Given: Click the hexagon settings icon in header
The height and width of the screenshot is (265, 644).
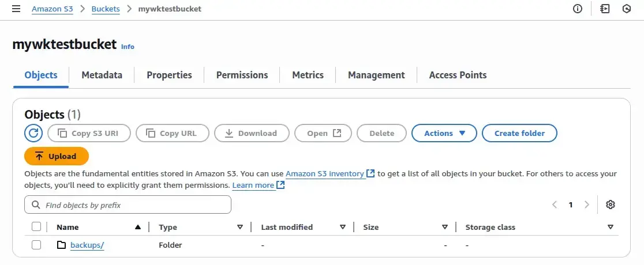Looking at the screenshot, I should [x=626, y=9].
